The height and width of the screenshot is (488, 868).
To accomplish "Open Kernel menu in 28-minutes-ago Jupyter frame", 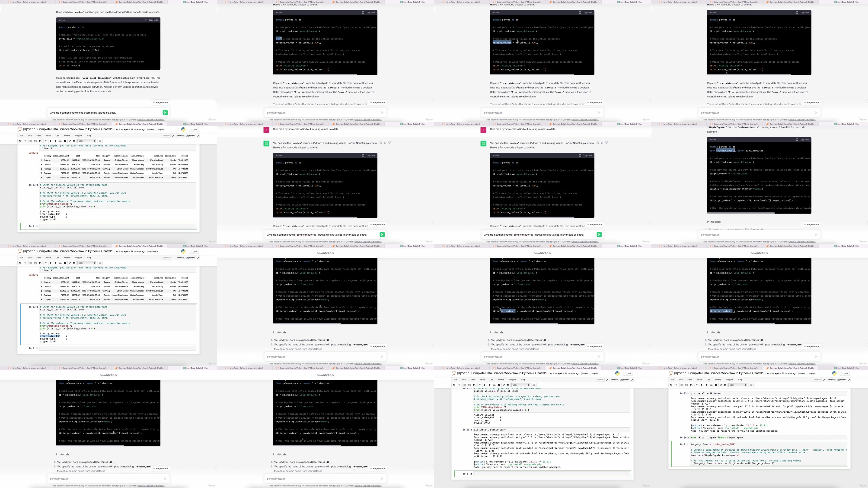I will tap(67, 258).
